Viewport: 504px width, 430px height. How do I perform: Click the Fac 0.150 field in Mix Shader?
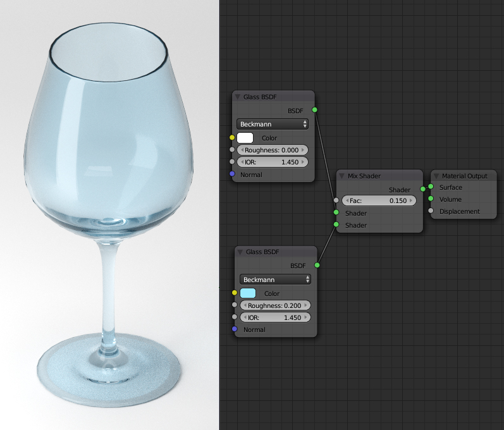[379, 200]
